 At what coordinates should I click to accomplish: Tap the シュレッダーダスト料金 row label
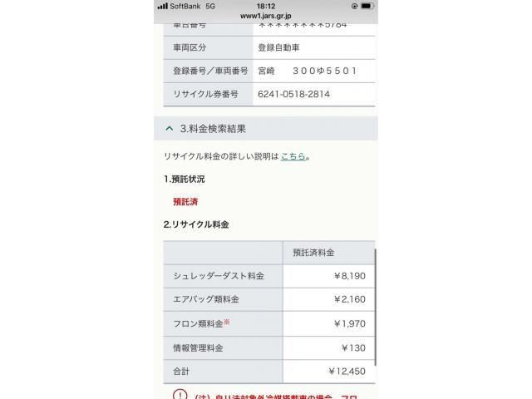219,276
